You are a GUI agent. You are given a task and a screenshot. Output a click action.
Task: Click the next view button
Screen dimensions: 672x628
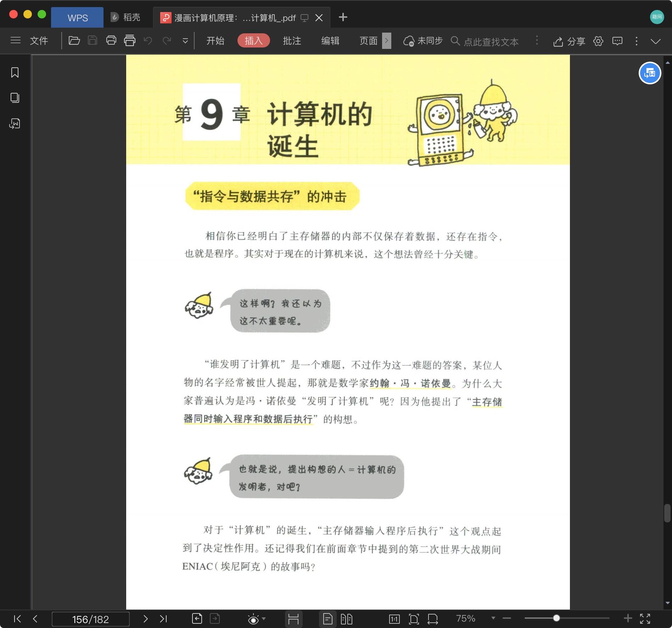215,618
